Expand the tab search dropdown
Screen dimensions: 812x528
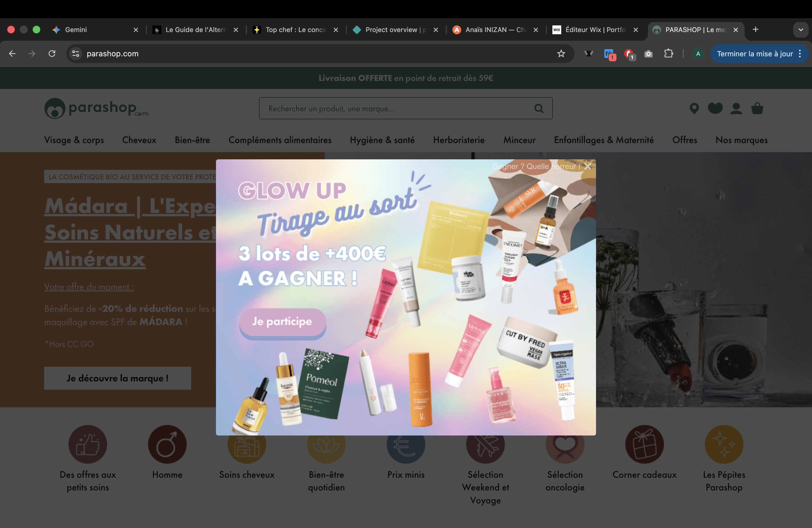pos(800,30)
